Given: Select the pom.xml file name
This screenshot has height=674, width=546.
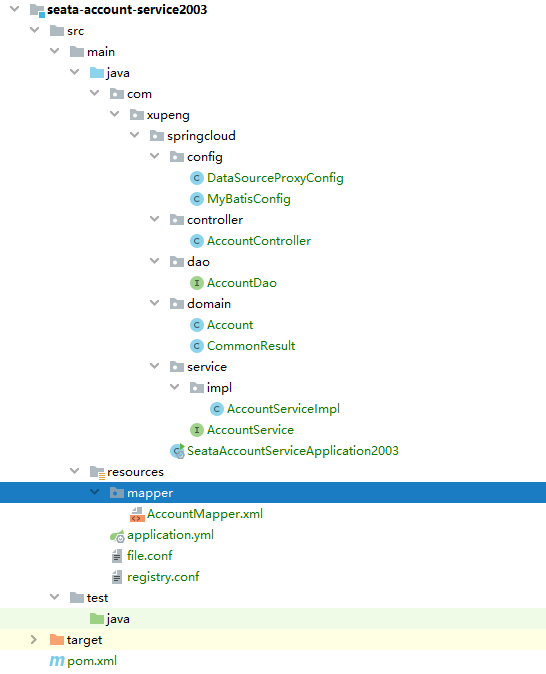Looking at the screenshot, I should coord(92,661).
